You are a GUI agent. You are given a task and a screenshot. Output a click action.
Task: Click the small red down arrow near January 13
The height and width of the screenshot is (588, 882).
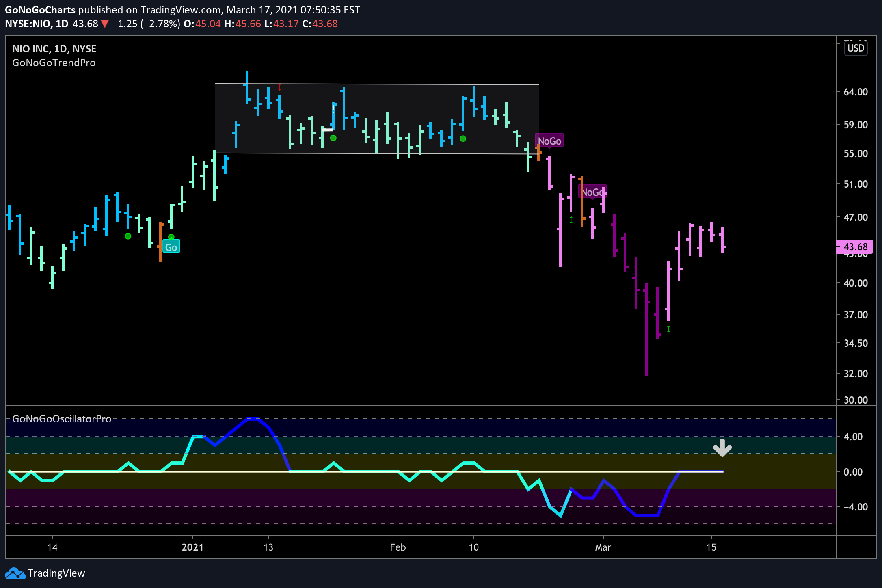click(279, 87)
